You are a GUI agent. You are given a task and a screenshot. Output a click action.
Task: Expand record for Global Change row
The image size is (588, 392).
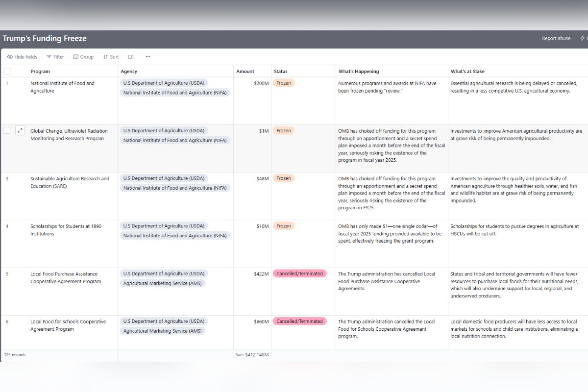[20, 131]
